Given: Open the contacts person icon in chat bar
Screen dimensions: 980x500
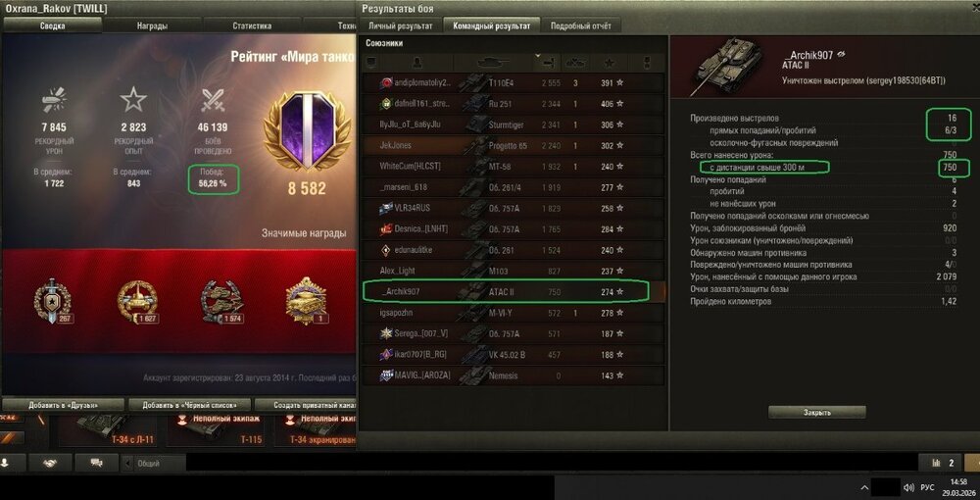Looking at the screenshot, I should point(5,463).
